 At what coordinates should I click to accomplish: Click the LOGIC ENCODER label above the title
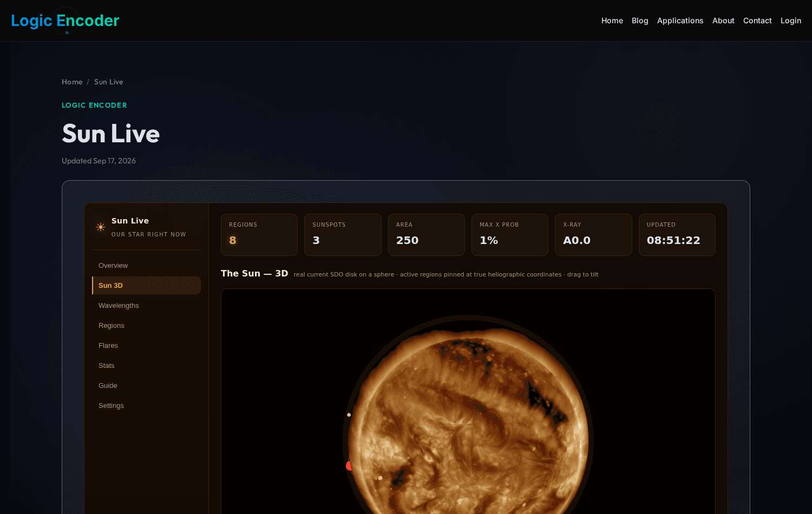[94, 106]
